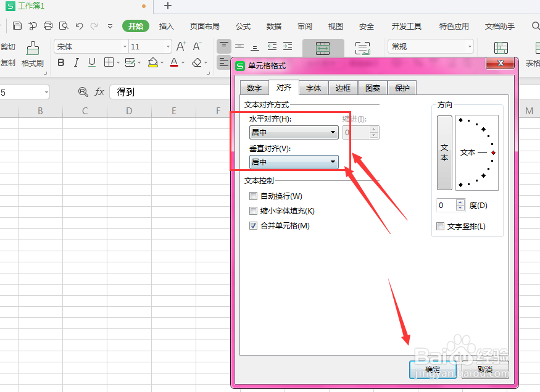Uncheck the 合并单元格 merge cells checkbox
This screenshot has height=392, width=540.
point(253,225)
